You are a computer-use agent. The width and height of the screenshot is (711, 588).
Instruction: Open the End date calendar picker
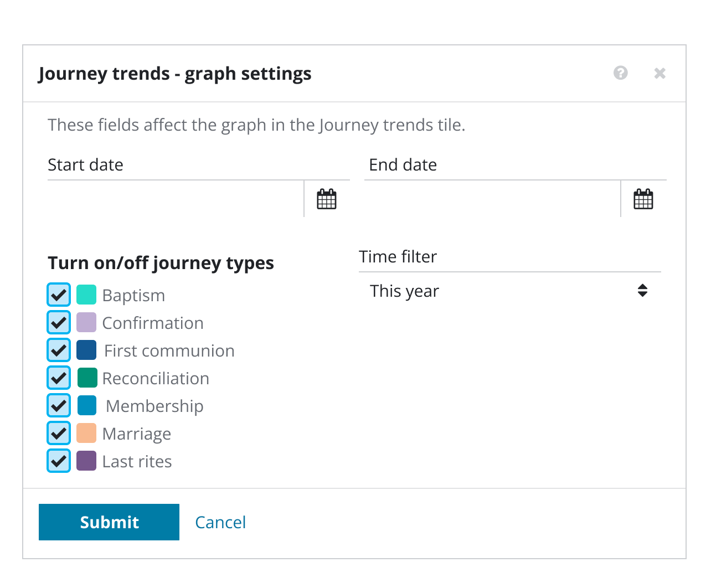pyautogui.click(x=643, y=199)
